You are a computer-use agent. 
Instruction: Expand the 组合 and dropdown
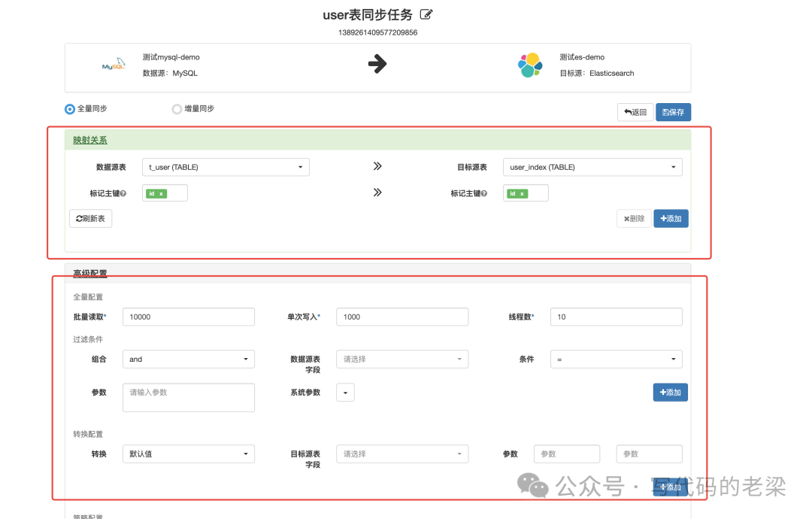click(x=188, y=360)
